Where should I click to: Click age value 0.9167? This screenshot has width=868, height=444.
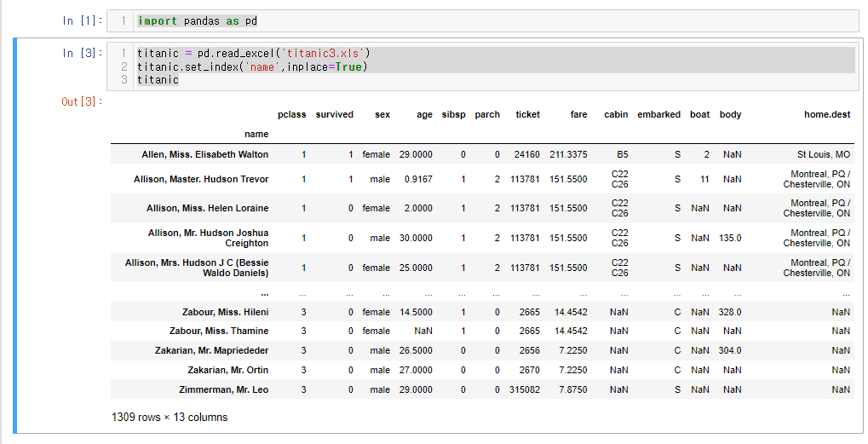(x=418, y=179)
